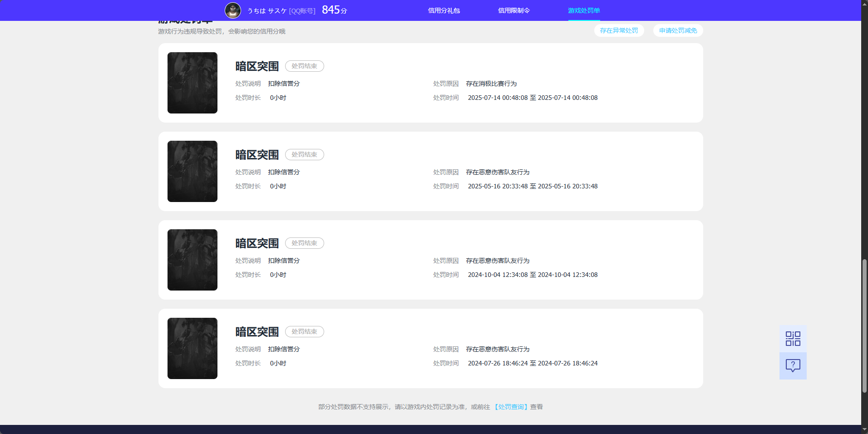
Task: Click 扣除信誉分 in the 2024-07-26 card
Action: click(284, 349)
